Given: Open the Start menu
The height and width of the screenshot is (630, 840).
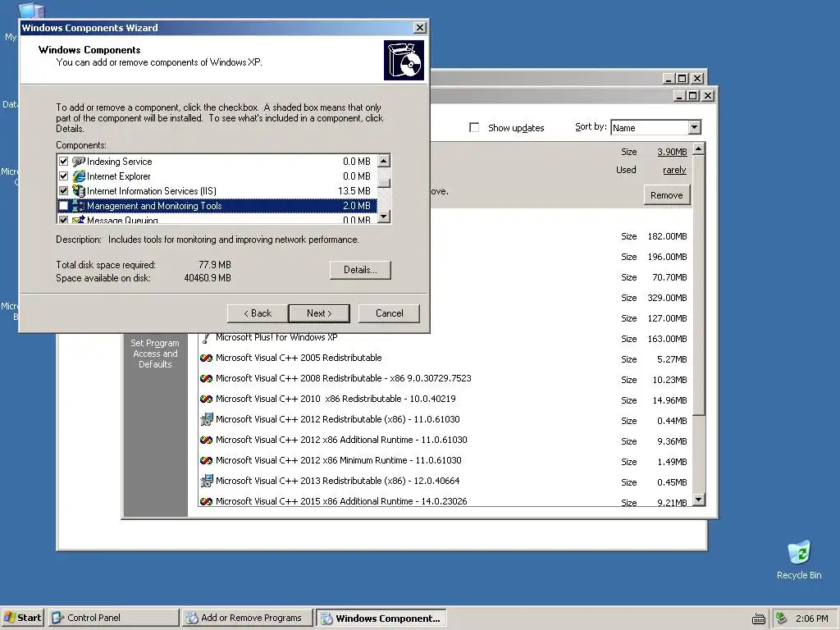Looking at the screenshot, I should 23,618.
